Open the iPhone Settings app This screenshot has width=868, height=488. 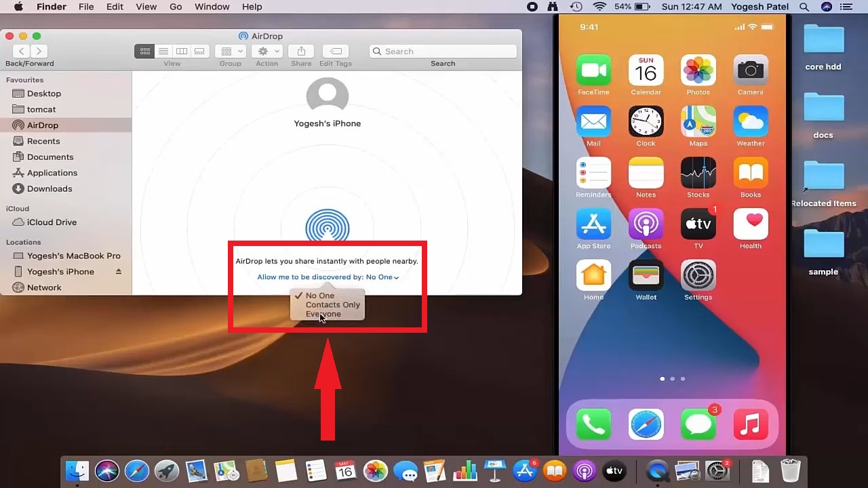pos(698,276)
